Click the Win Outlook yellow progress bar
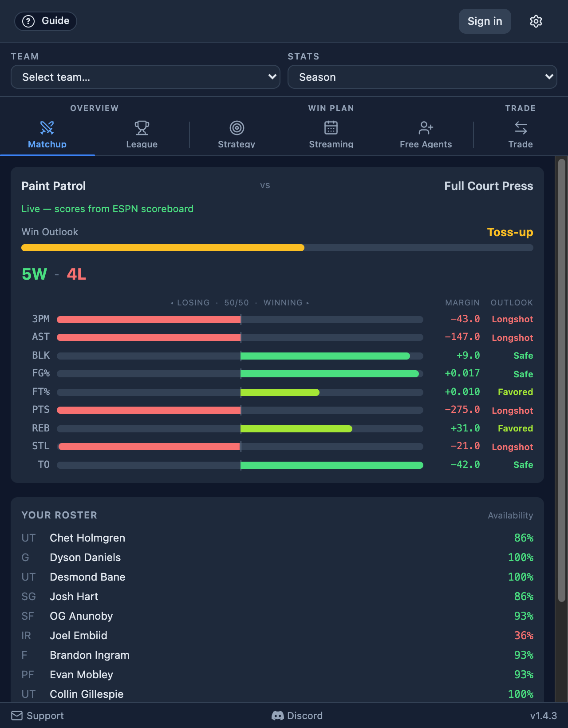Image resolution: width=568 pixels, height=728 pixels. click(x=163, y=248)
